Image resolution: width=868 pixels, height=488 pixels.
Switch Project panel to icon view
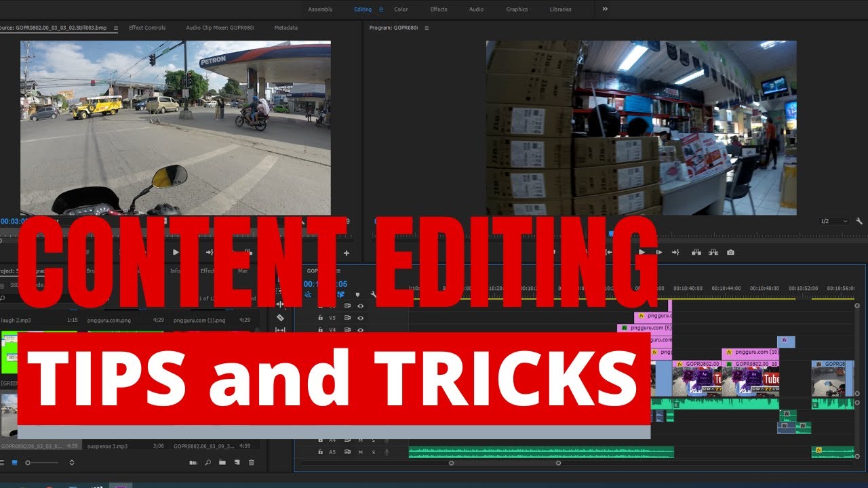pyautogui.click(x=14, y=462)
